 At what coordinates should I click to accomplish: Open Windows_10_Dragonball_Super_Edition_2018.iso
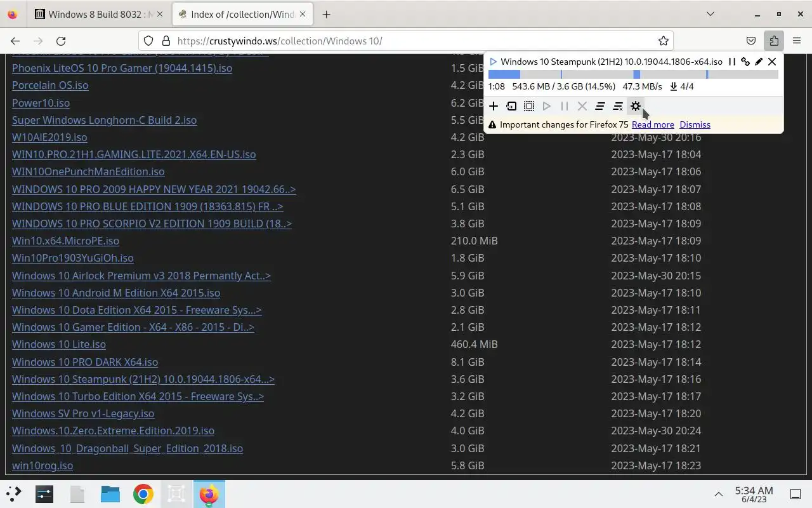[x=128, y=448]
